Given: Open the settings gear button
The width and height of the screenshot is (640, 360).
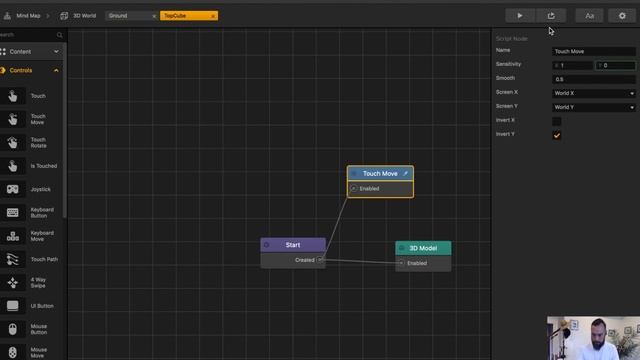Looking at the screenshot, I should pos(622,16).
